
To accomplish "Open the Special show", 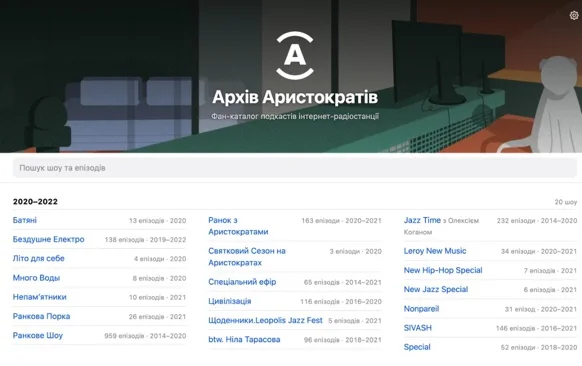I will 417,347.
